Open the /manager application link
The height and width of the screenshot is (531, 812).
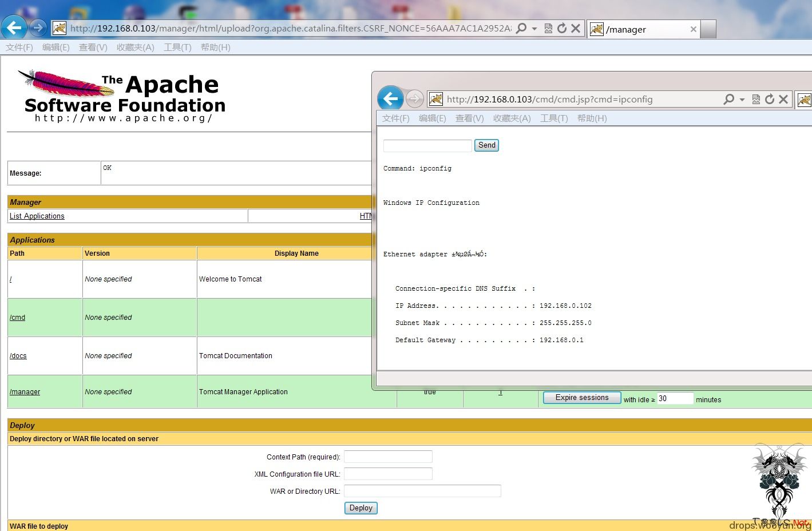[25, 392]
